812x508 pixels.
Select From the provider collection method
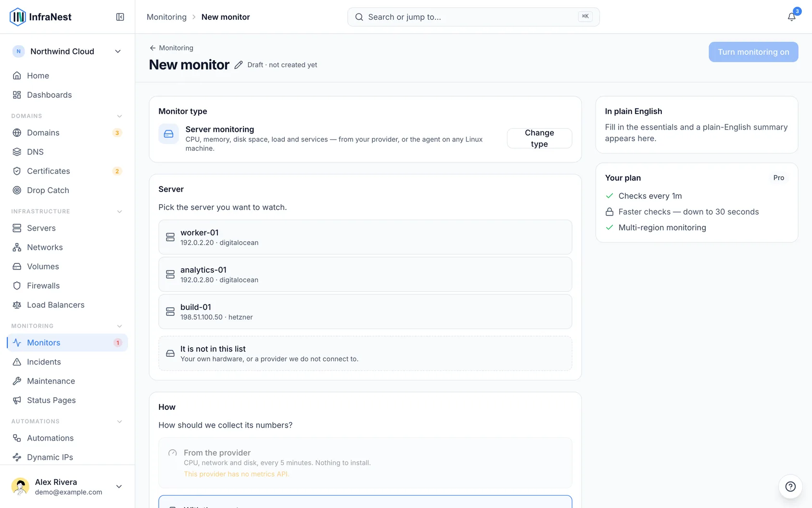click(365, 463)
